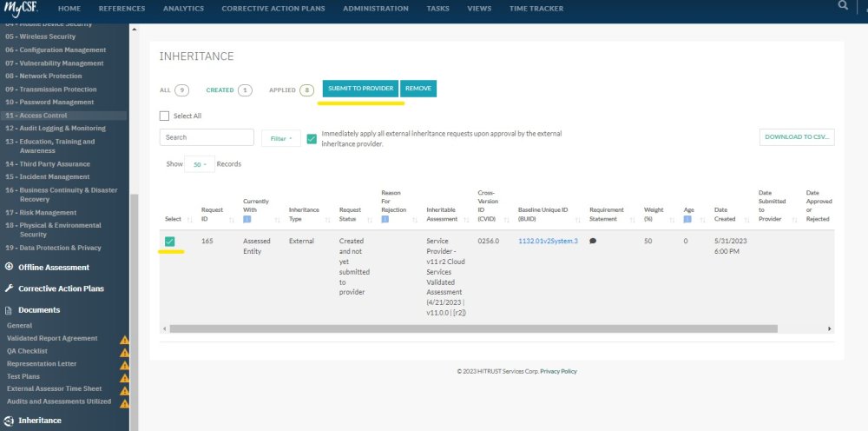868x431 pixels.
Task: Click warning icon beside QA Checklist
Action: click(x=124, y=352)
